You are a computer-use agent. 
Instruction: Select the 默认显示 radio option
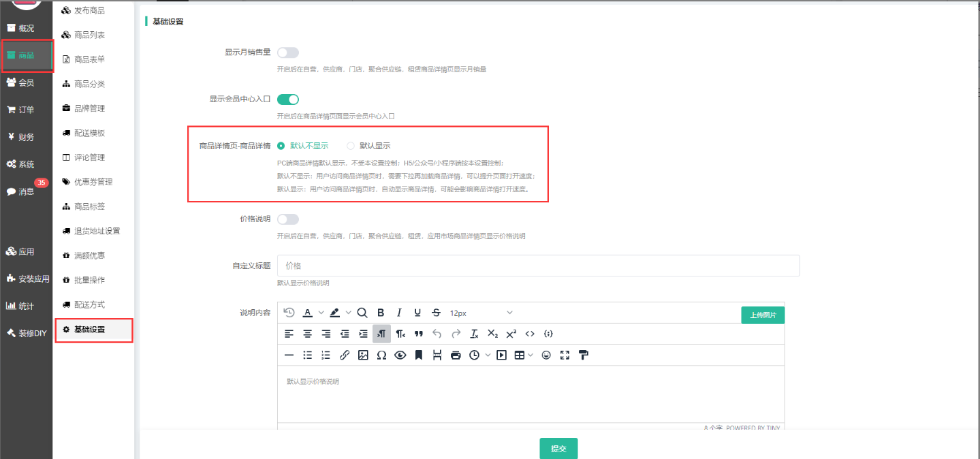point(351,146)
